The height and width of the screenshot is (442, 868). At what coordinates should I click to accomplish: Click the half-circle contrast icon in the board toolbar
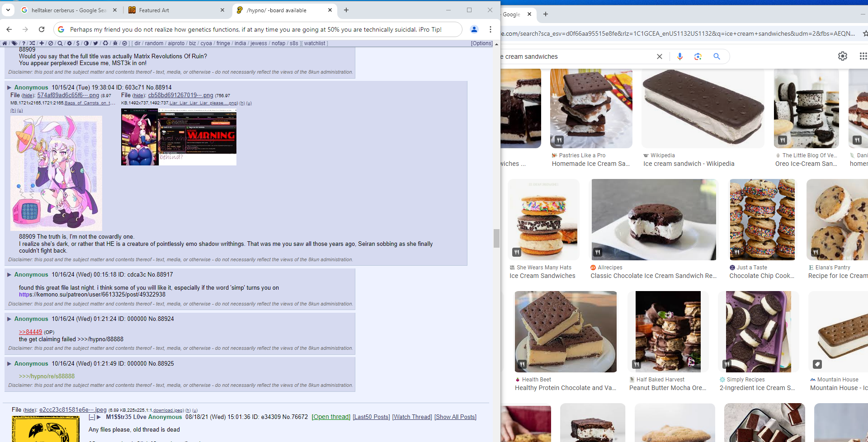tap(86, 43)
